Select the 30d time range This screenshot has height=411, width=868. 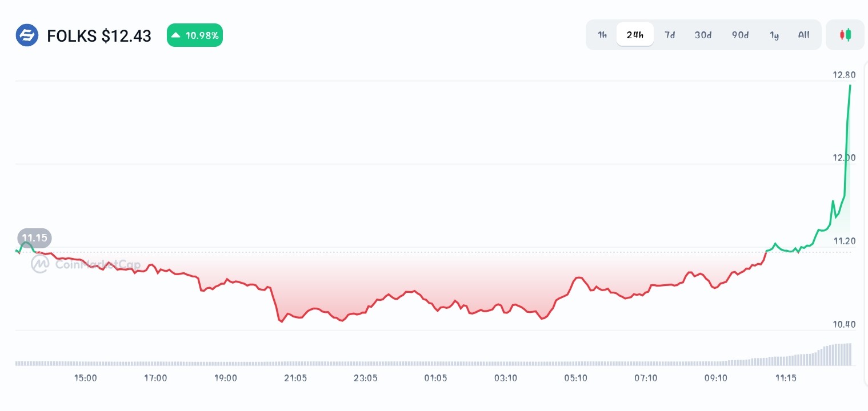pyautogui.click(x=703, y=35)
